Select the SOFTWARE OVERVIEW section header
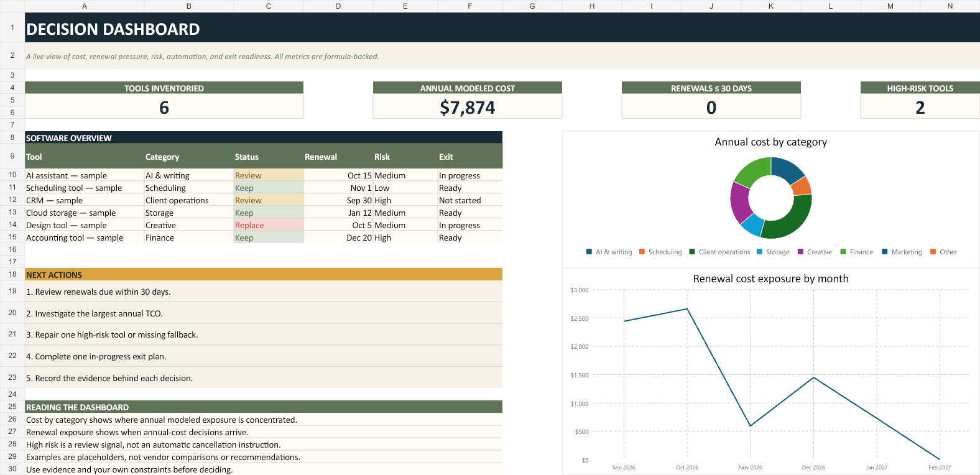 pos(264,137)
